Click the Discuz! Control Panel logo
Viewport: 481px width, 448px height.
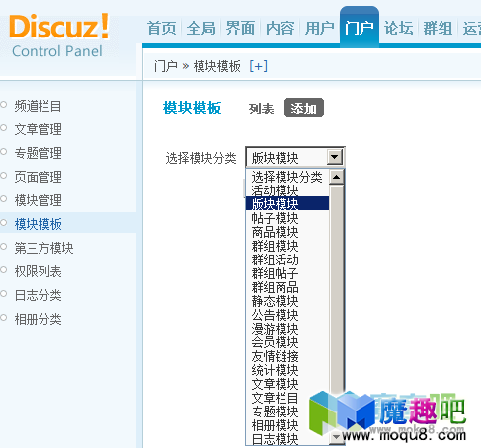[x=59, y=36]
